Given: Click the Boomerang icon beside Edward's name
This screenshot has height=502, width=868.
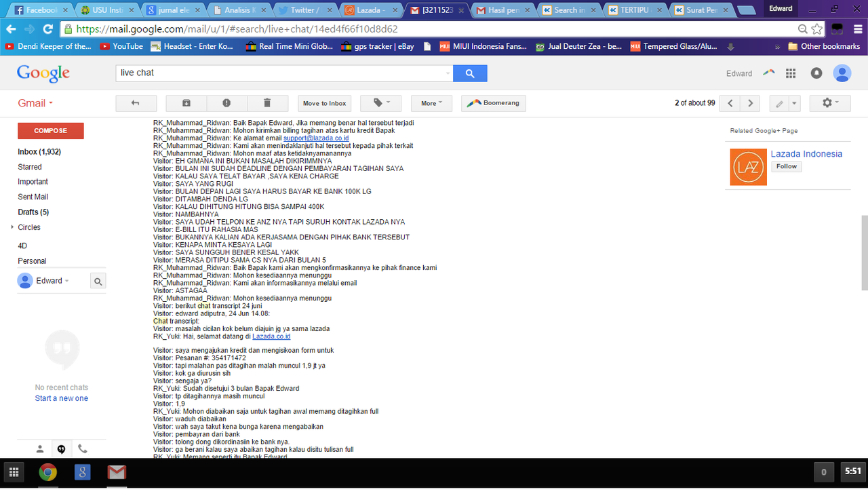Looking at the screenshot, I should pos(768,73).
